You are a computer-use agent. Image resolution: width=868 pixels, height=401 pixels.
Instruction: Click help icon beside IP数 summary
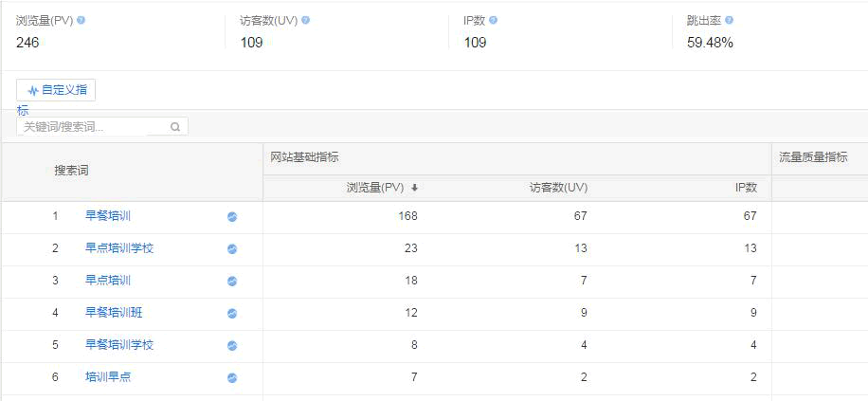(x=493, y=20)
